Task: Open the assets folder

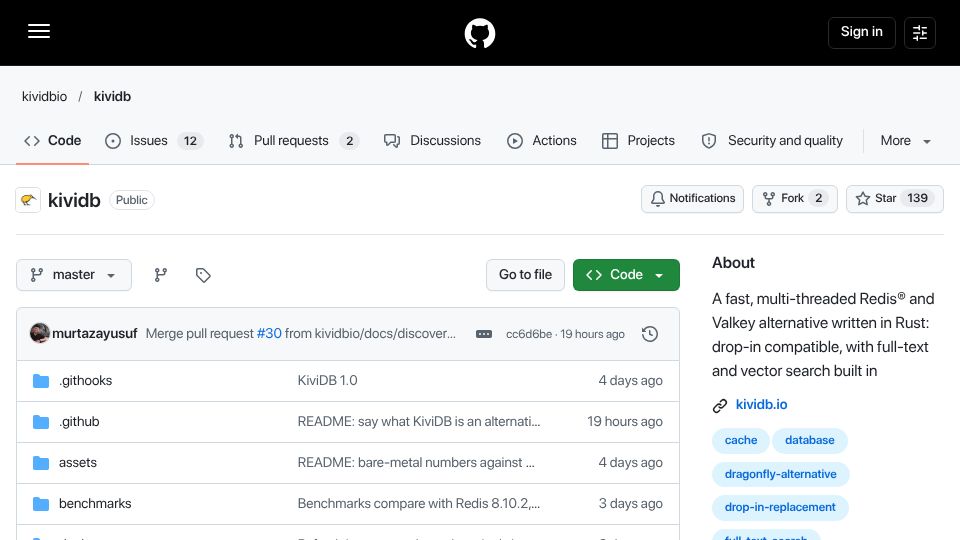Action: (78, 463)
